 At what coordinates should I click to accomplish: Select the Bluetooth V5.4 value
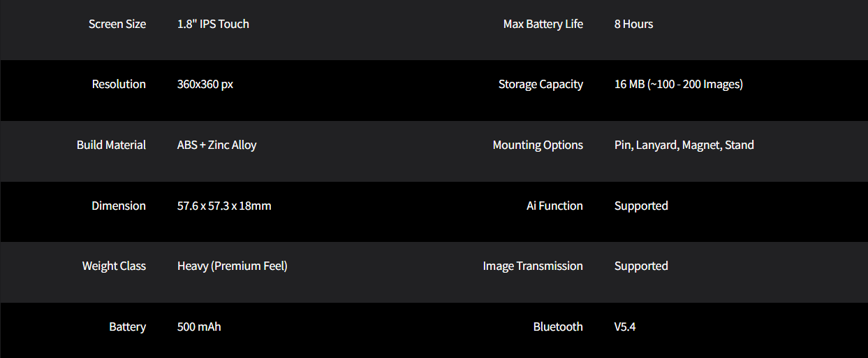pos(624,327)
